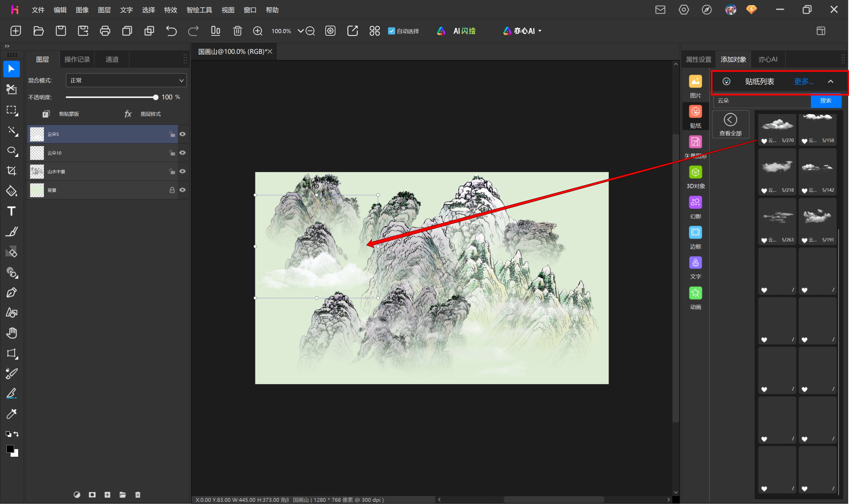
Task: Switch to the 亦心AI panel tab
Action: point(768,59)
